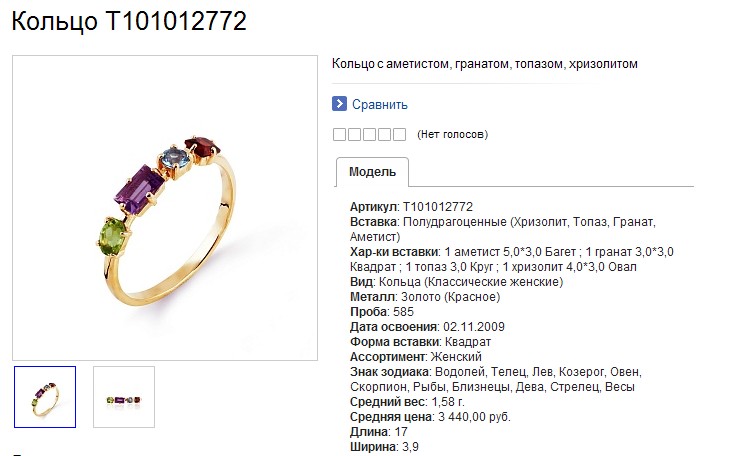This screenshot has width=729, height=456.
Task: Show the front stones view thumbnail
Action: pos(124,397)
